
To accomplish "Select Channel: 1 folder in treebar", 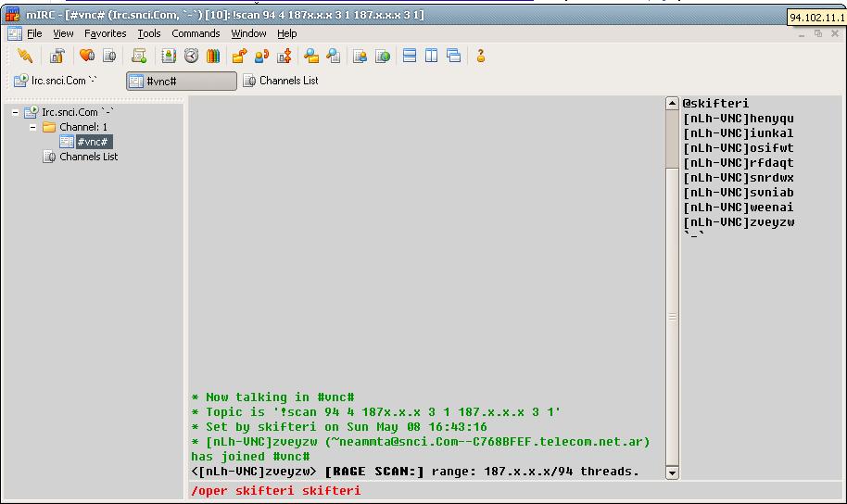I will point(83,127).
